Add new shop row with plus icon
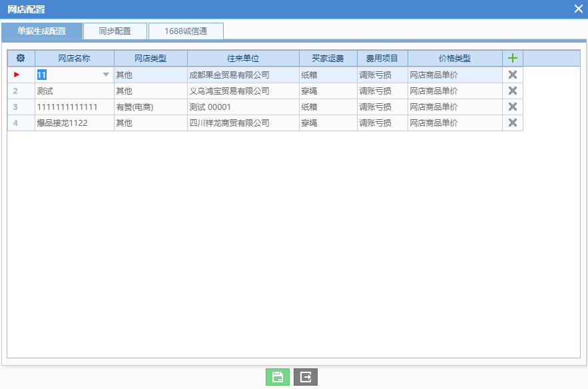 click(x=513, y=58)
